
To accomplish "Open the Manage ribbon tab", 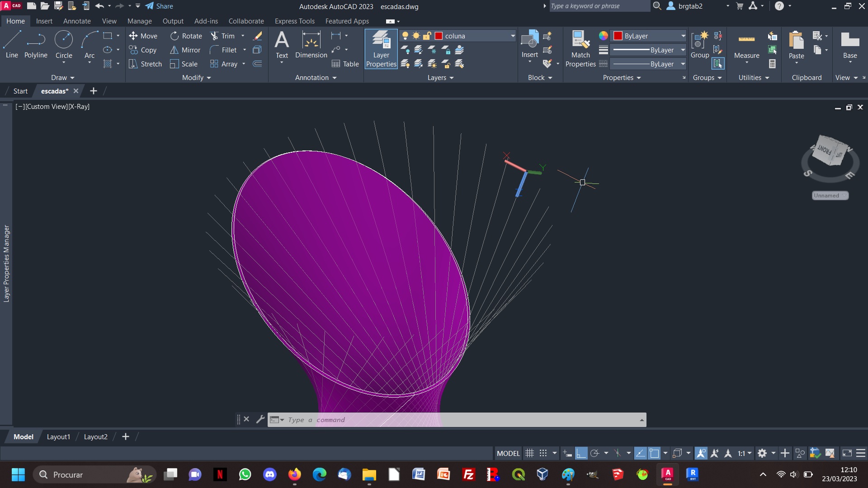I will click(139, 21).
